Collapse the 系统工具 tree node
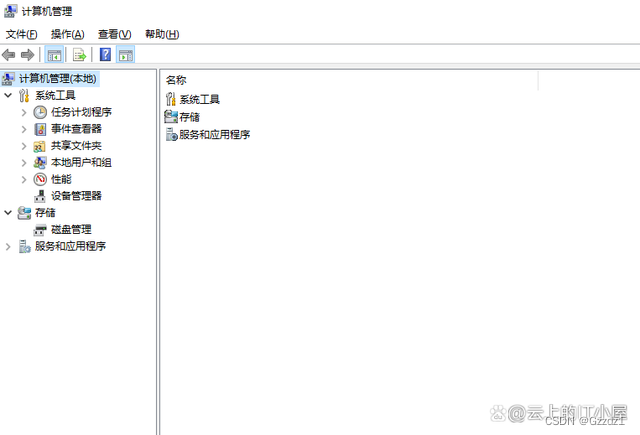640x435 pixels. 8,95
